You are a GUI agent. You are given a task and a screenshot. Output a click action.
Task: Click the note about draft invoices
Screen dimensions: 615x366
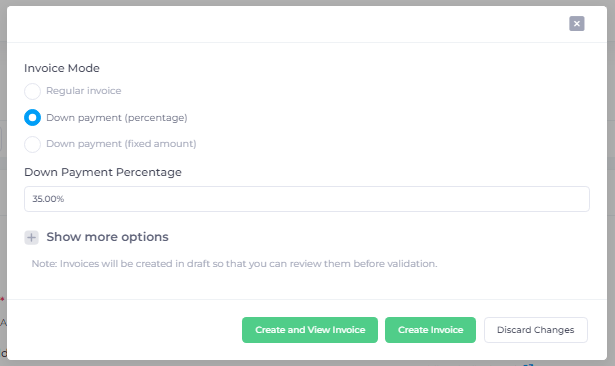pos(234,264)
